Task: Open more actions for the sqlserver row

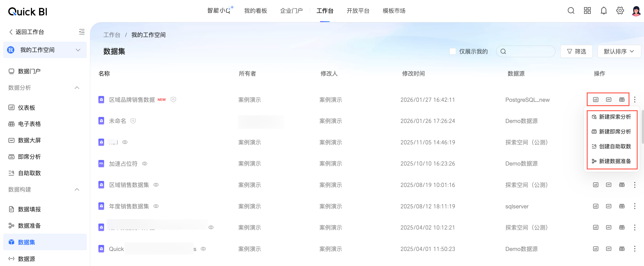Action: [x=634, y=206]
